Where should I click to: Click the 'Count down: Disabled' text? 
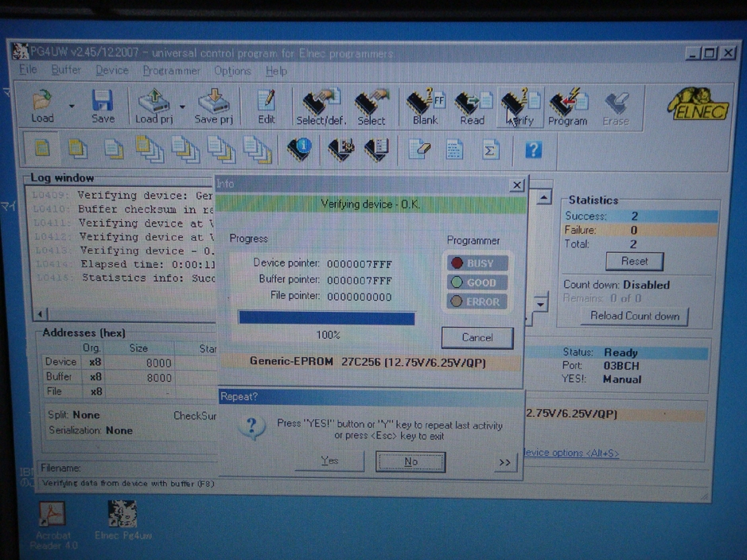pyautogui.click(x=617, y=285)
